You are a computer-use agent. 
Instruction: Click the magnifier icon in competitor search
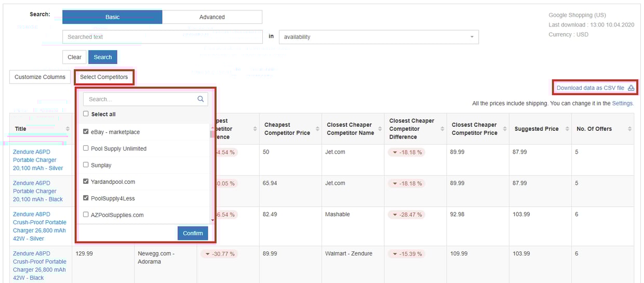coord(201,99)
